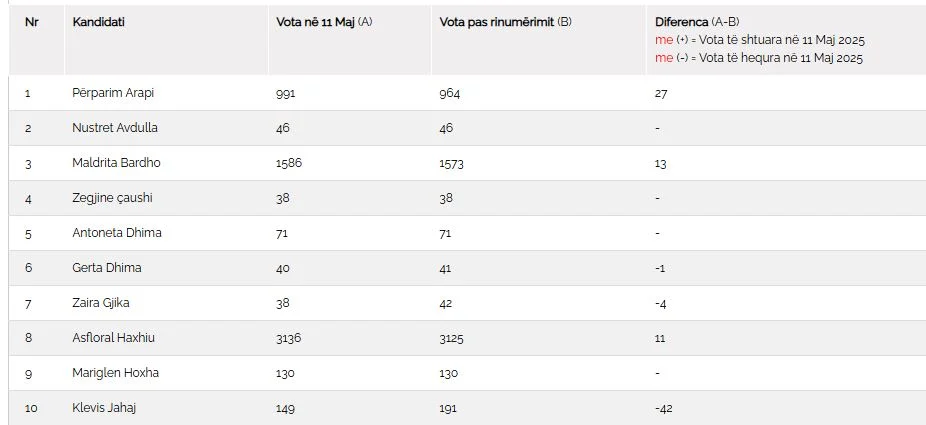This screenshot has height=425, width=926.
Task: Click Asfloral Haxhiu candidate name
Action: pyautogui.click(x=113, y=338)
